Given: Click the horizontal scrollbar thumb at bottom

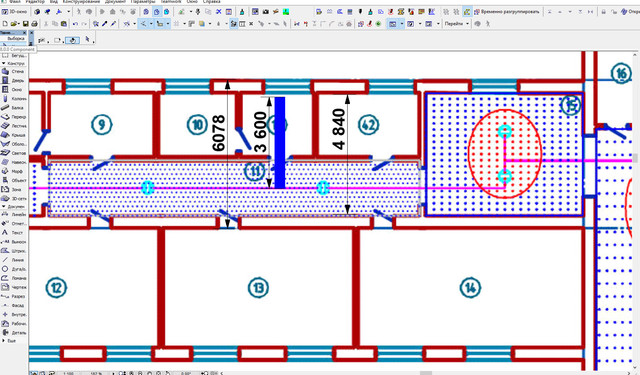Looking at the screenshot, I should (x=426, y=373).
